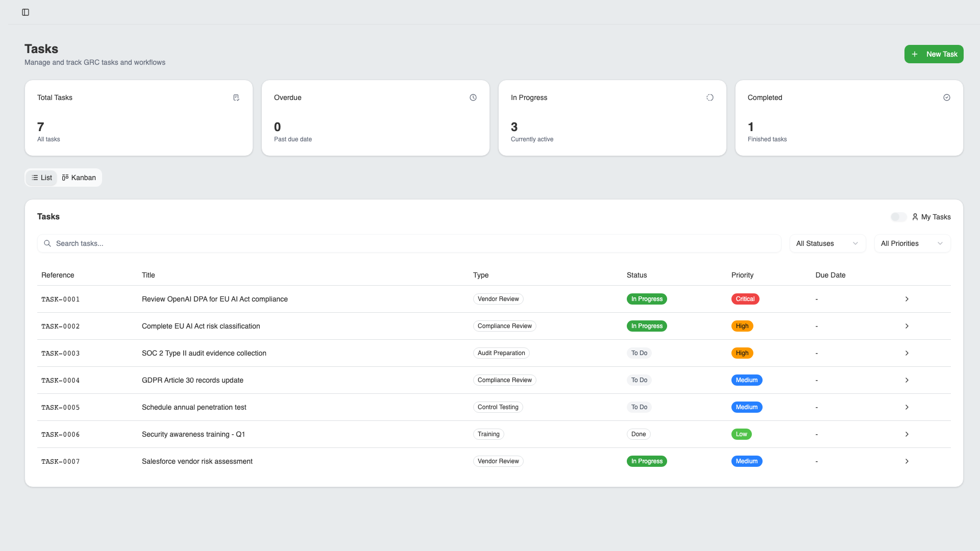The image size is (980, 551).
Task: Open the All Priorities dropdown
Action: 912,243
